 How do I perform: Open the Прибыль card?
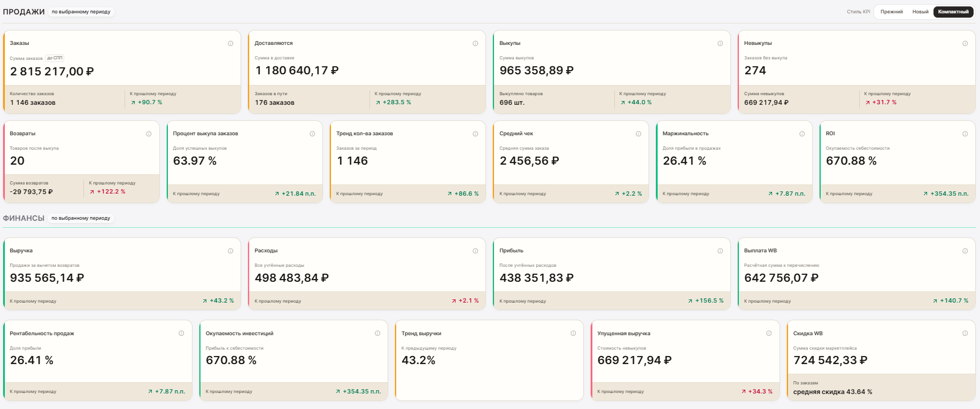612,274
